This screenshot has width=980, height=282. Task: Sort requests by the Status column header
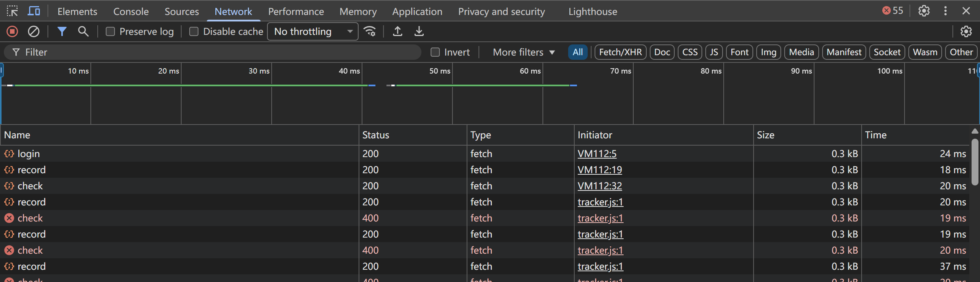coord(413,135)
